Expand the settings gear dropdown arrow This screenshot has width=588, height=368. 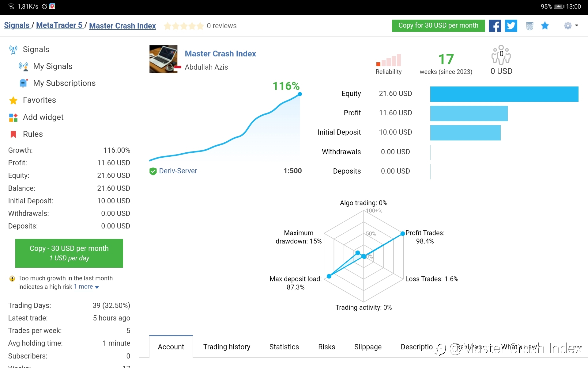point(577,26)
